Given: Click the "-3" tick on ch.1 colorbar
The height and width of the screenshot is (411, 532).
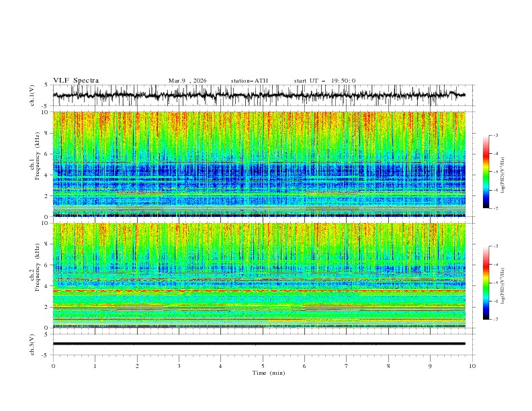Looking at the screenshot, I should pyautogui.click(x=496, y=135).
